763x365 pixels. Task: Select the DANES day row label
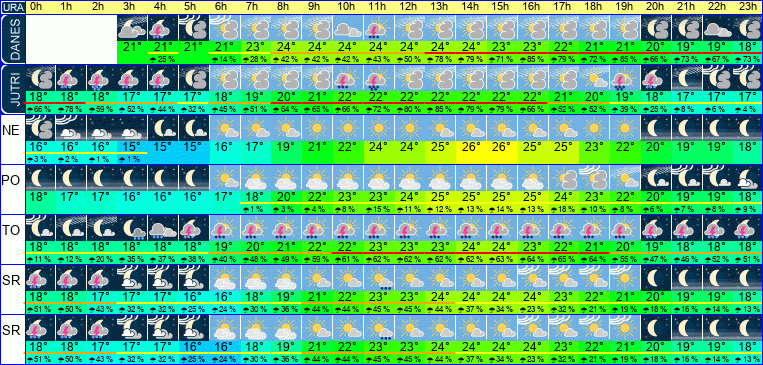(12, 39)
